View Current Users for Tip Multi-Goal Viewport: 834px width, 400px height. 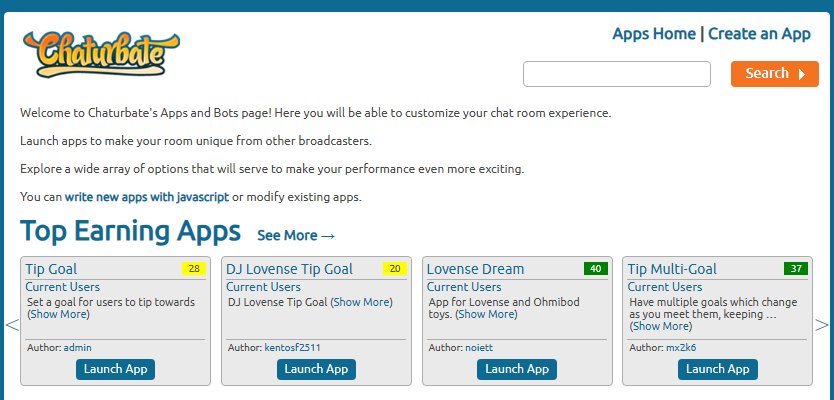point(665,287)
